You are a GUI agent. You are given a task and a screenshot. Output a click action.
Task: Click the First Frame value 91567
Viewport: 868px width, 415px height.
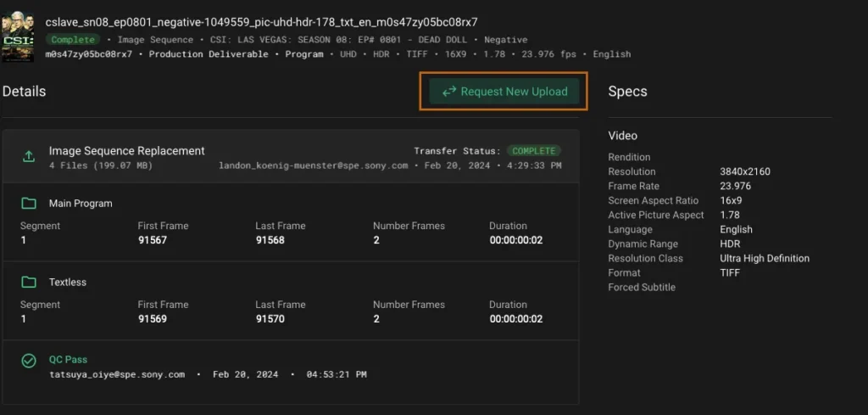[x=152, y=240]
